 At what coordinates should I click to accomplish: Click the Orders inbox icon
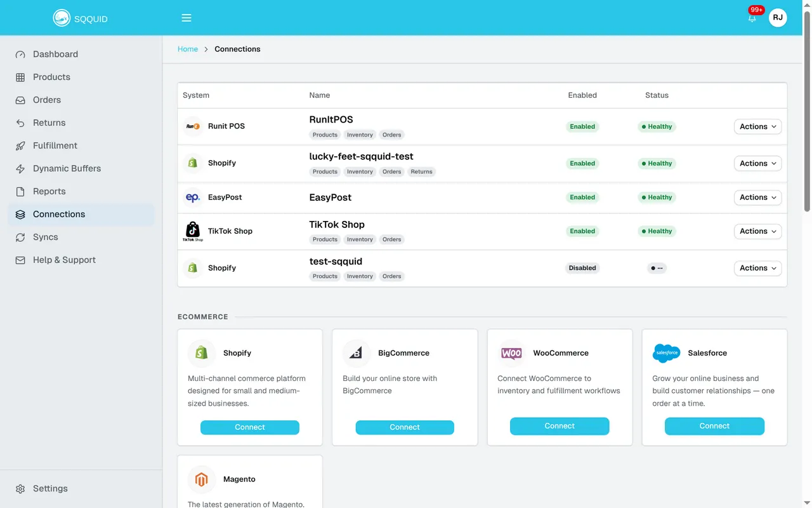[x=20, y=100]
